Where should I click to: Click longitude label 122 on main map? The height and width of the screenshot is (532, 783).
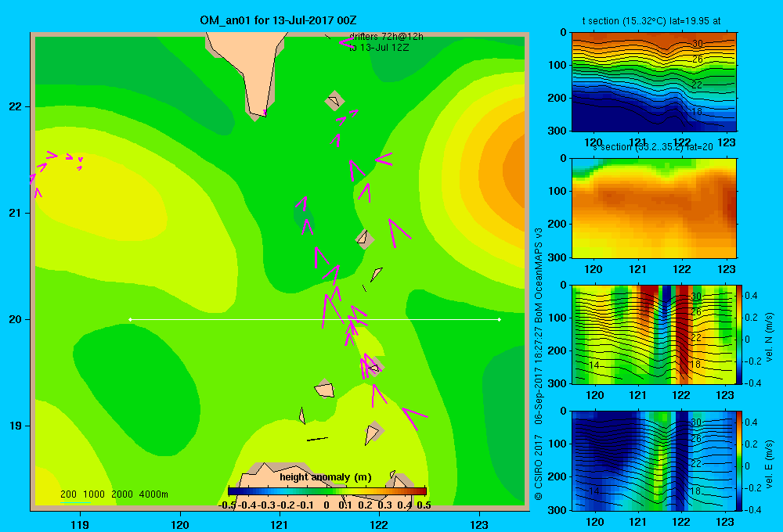pyautogui.click(x=379, y=524)
